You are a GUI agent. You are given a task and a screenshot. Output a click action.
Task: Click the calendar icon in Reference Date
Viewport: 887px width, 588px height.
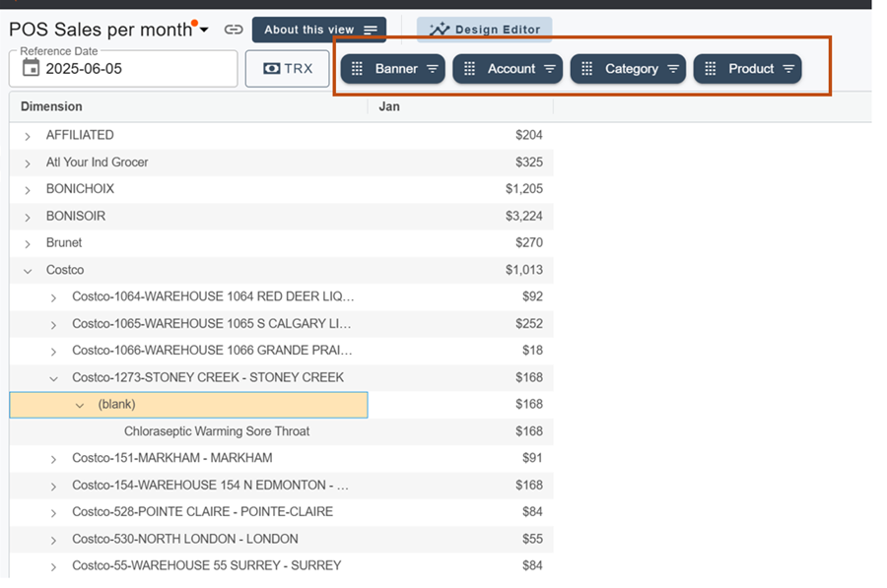click(x=32, y=68)
